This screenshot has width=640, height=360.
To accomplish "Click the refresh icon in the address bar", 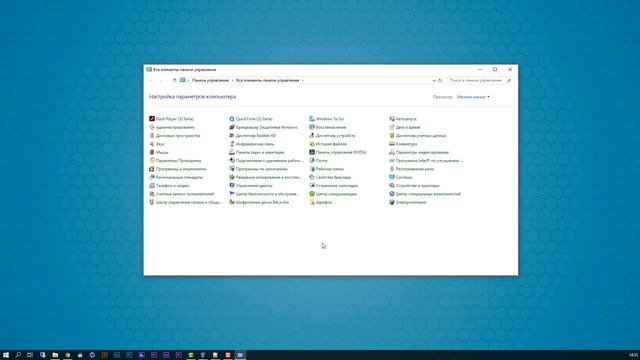I will (x=440, y=80).
